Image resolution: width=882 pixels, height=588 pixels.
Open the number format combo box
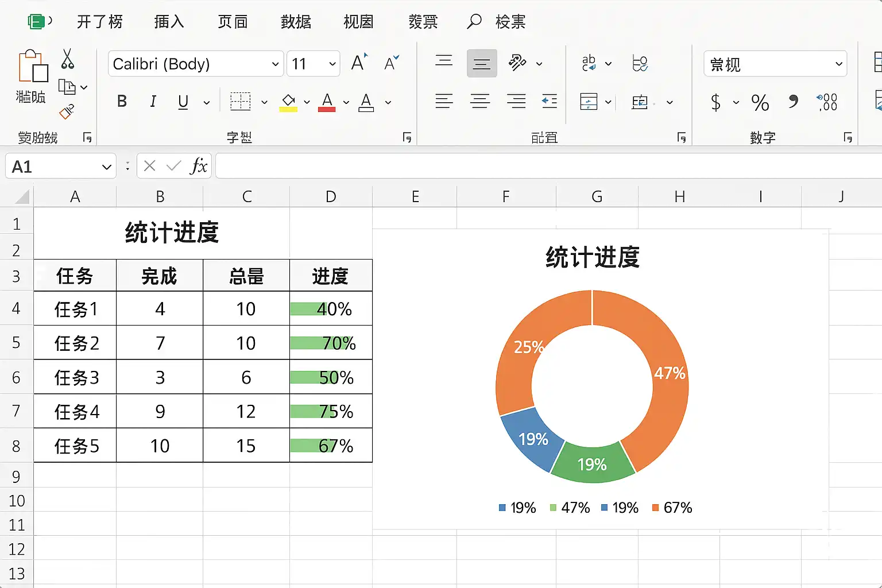tap(776, 63)
